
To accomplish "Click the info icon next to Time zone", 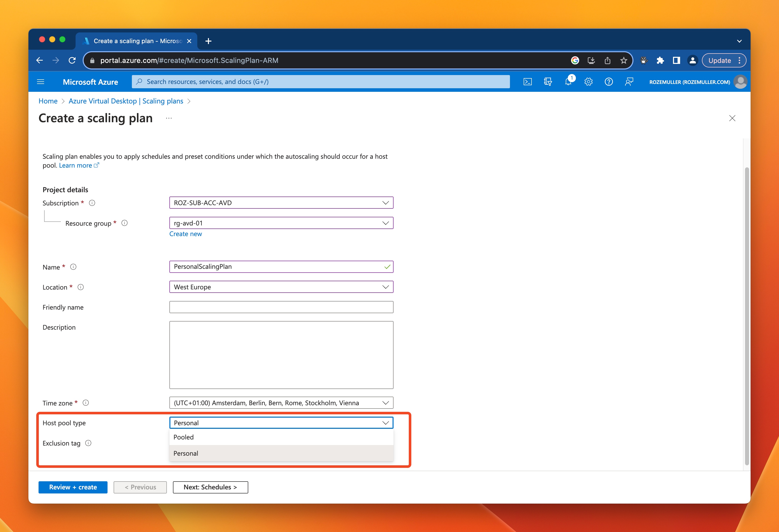I will (x=86, y=403).
